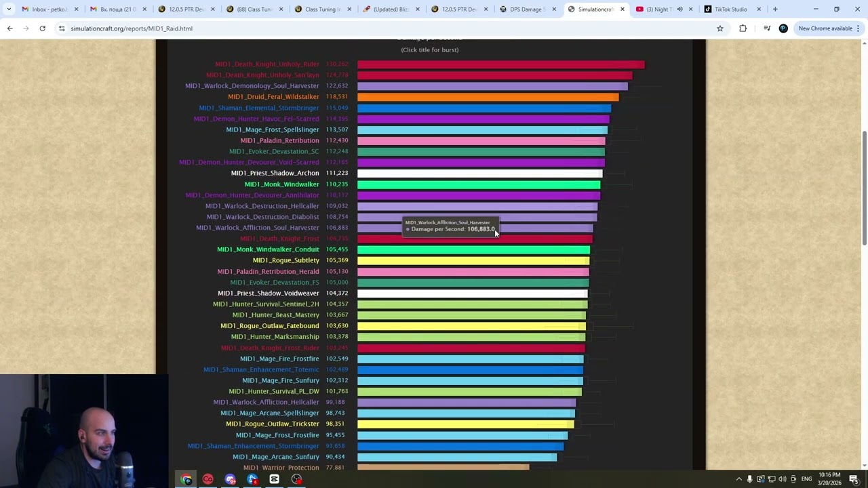Open the blue taskbar app with badge
The image size is (868, 488).
252,479
